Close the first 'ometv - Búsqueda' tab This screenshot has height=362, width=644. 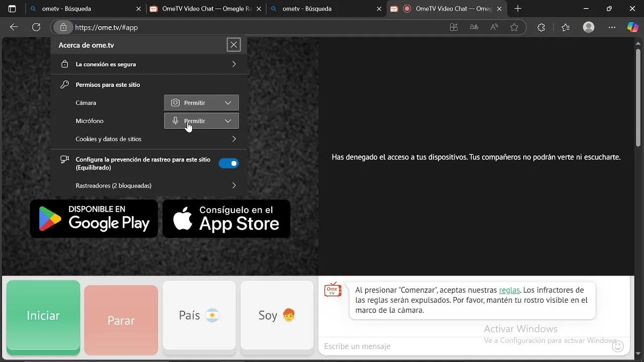[139, 9]
